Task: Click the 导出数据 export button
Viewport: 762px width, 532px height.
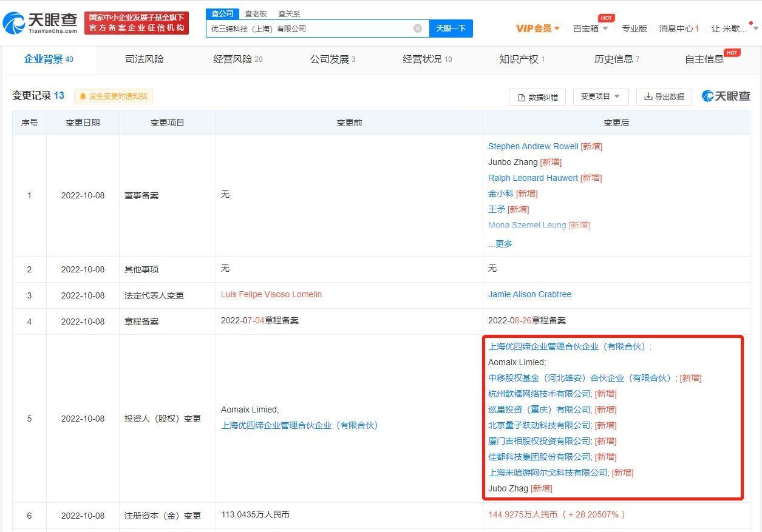Action: point(664,96)
